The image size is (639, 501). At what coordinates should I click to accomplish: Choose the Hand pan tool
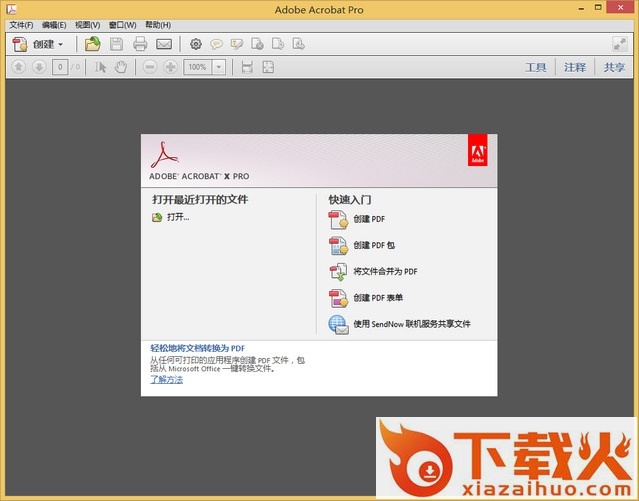pyautogui.click(x=121, y=67)
